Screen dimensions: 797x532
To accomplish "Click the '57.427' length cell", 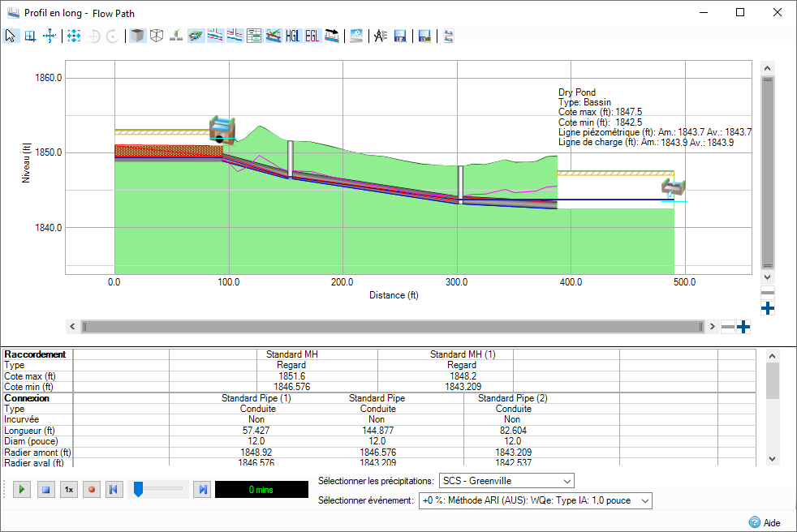I will pyautogui.click(x=256, y=431).
